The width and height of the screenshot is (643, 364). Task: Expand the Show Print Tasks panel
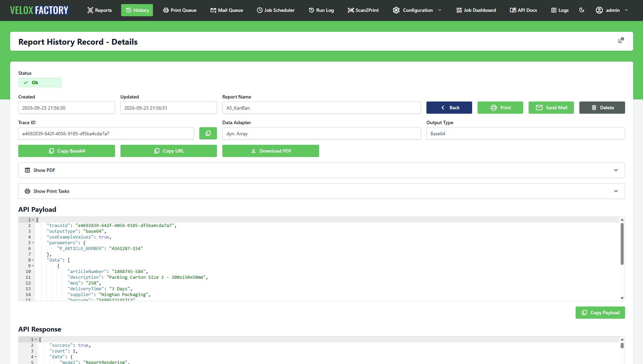coord(321,191)
